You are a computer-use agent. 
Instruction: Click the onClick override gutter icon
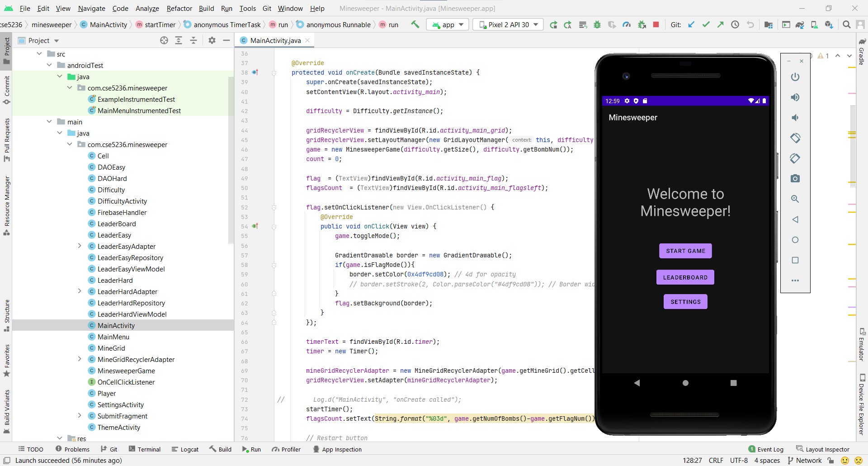pyautogui.click(x=255, y=226)
